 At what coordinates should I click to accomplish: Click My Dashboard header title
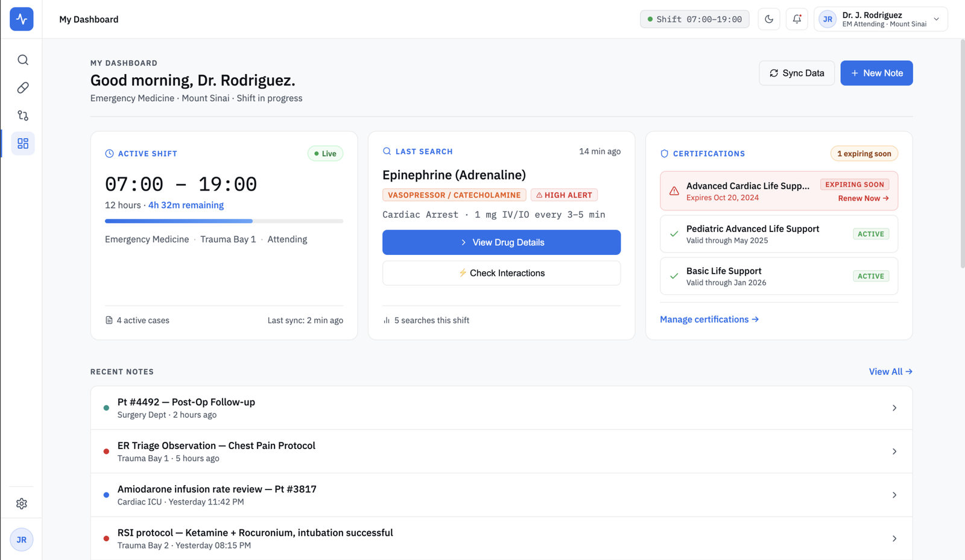[x=89, y=19]
